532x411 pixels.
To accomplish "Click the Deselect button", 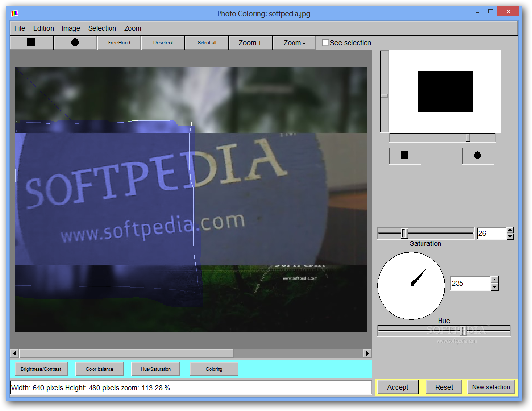I will tap(163, 43).
